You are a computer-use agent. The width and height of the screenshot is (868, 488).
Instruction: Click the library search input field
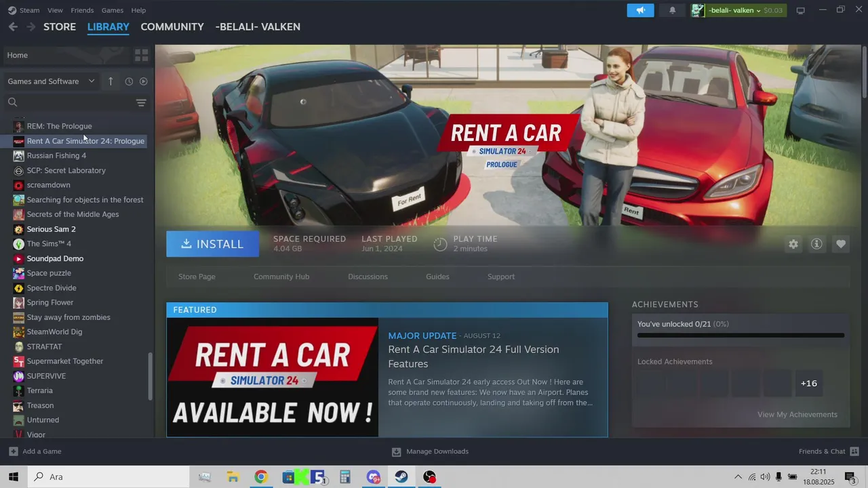(76, 102)
